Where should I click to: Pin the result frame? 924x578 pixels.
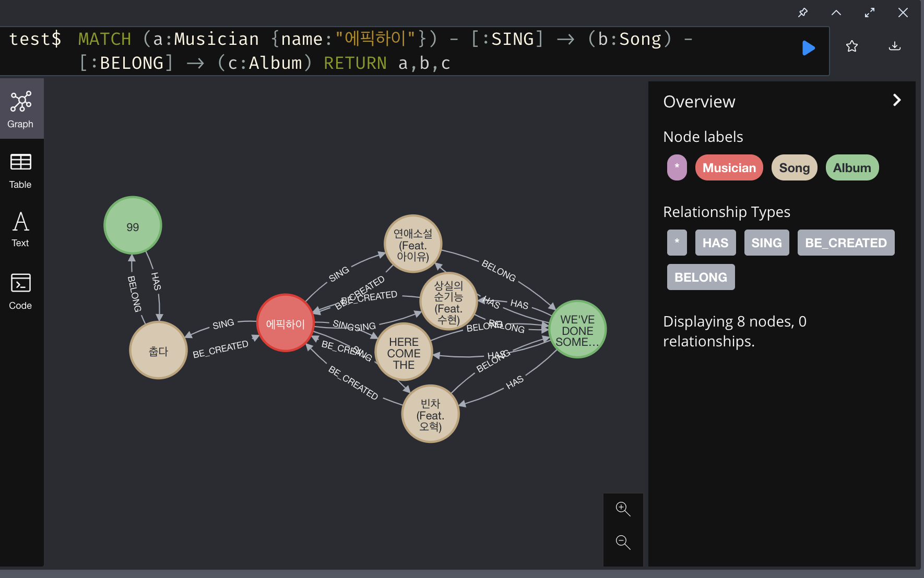[x=803, y=13]
